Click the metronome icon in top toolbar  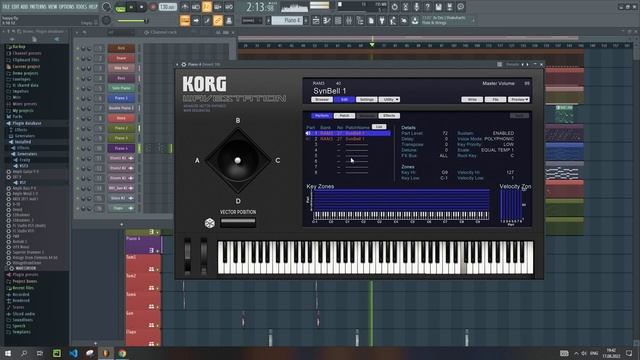185,7
